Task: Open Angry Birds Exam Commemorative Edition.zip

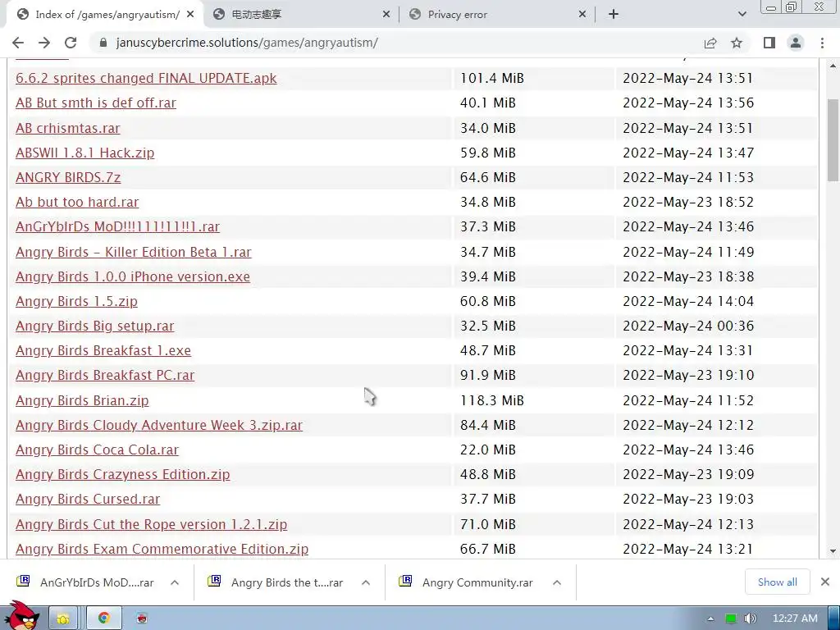Action: tap(162, 549)
